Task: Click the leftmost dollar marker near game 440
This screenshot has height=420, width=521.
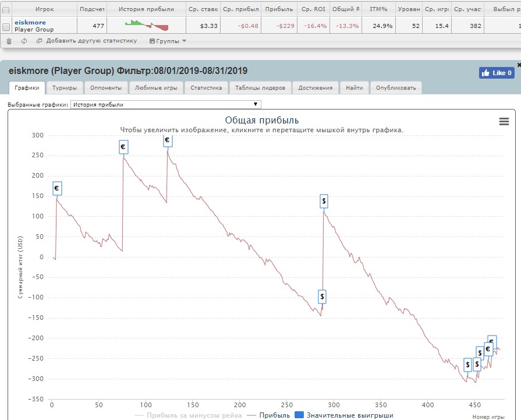Action: [x=467, y=365]
